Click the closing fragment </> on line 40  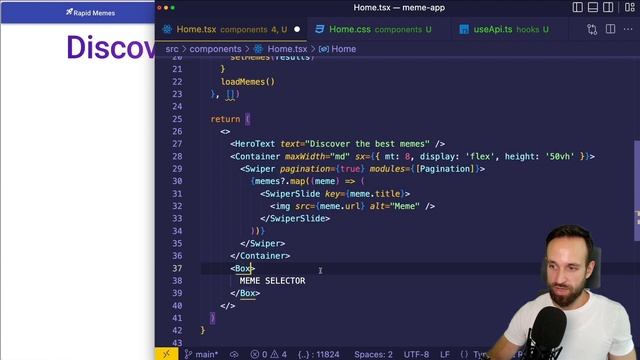[x=227, y=306]
